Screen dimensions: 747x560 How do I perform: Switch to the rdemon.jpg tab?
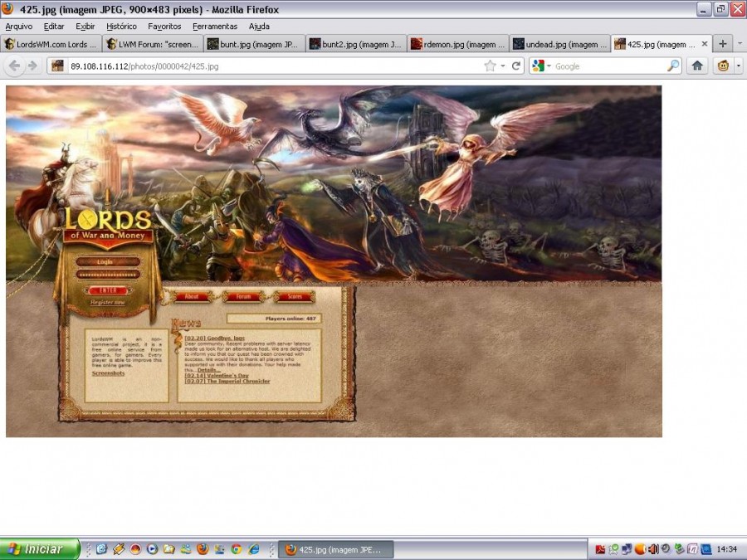(458, 44)
